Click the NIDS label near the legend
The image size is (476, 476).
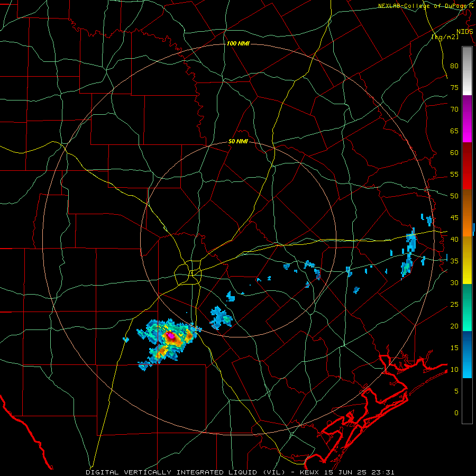464,32
